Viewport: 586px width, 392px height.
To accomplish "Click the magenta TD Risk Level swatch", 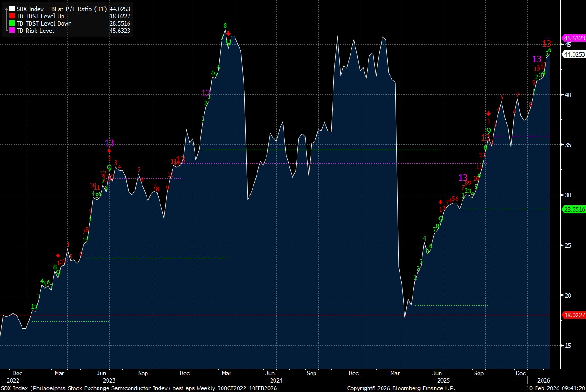I will 12,31.
